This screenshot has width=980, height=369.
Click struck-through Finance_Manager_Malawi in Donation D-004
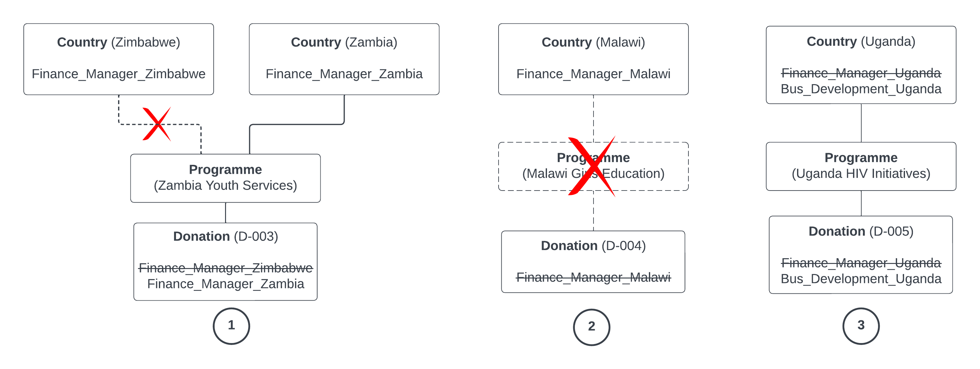(x=593, y=277)
